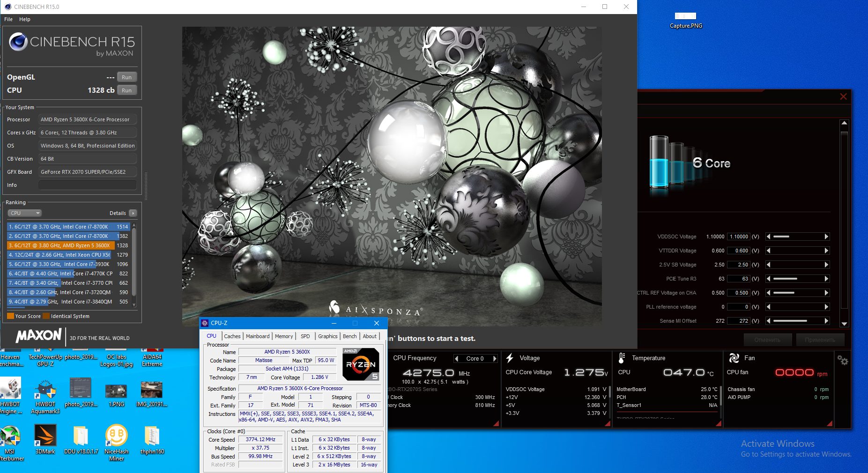Screen dimensions: 868x473
Task: Run the OpenGL benchmark in Cinebench
Action: click(x=126, y=77)
